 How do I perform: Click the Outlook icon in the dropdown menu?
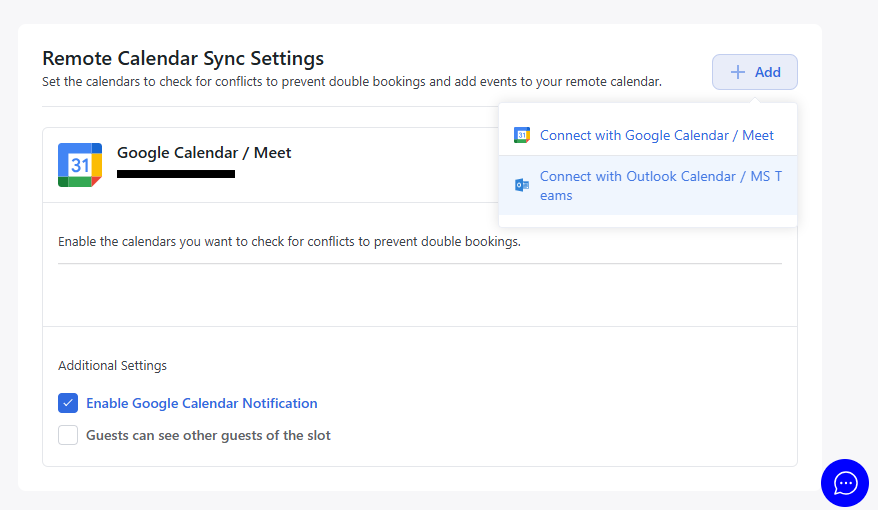click(521, 185)
